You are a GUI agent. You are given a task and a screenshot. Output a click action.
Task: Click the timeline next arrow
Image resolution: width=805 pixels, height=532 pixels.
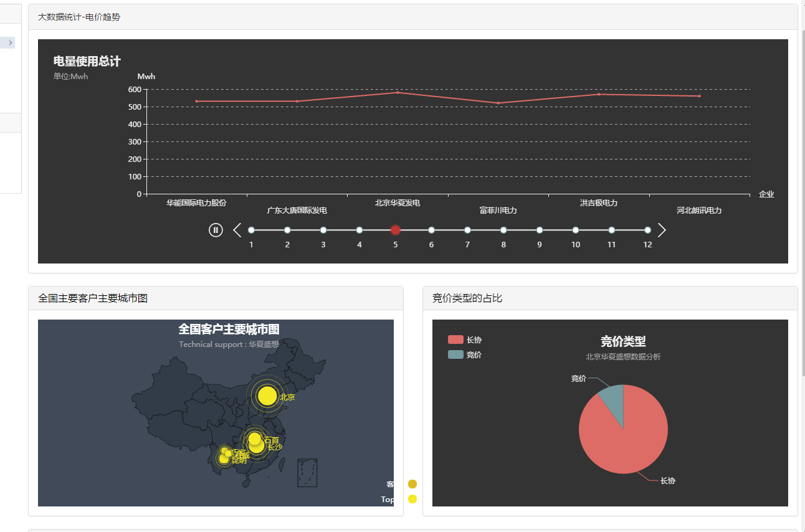[662, 230]
